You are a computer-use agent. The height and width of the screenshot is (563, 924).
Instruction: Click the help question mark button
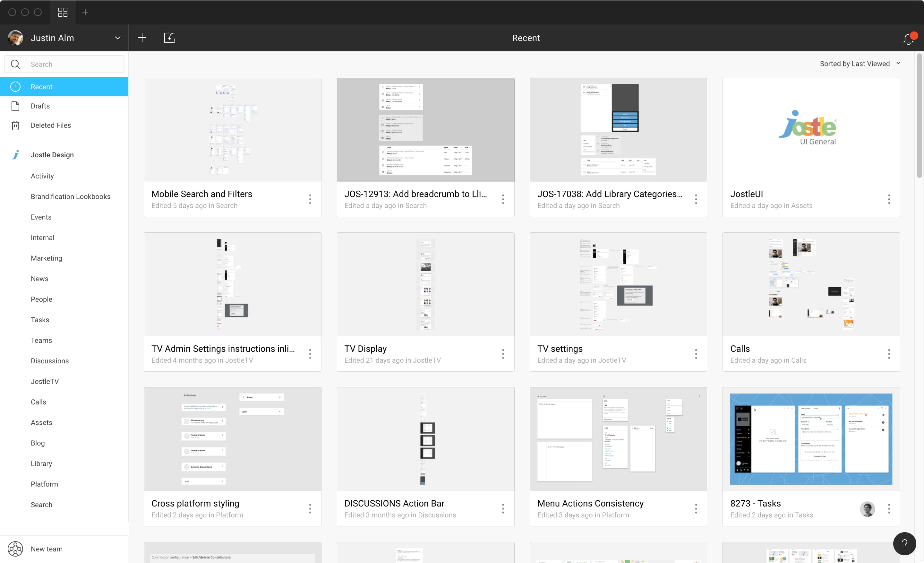(x=904, y=543)
